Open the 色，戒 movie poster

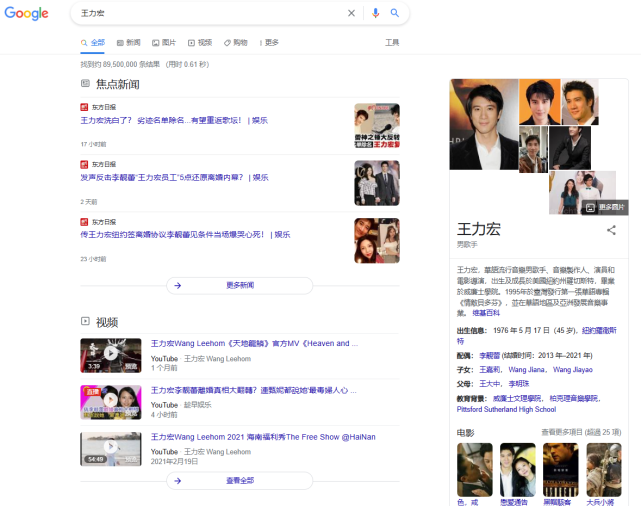click(475, 470)
